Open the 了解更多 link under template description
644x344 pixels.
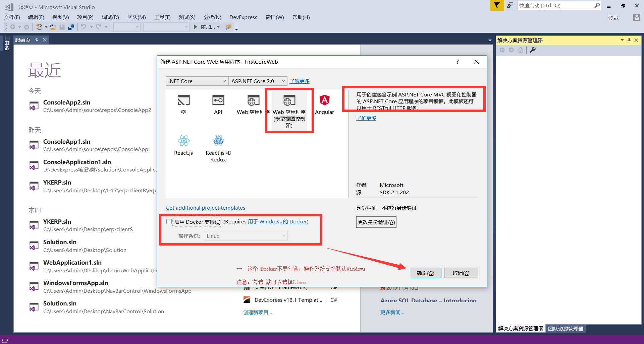tap(366, 118)
